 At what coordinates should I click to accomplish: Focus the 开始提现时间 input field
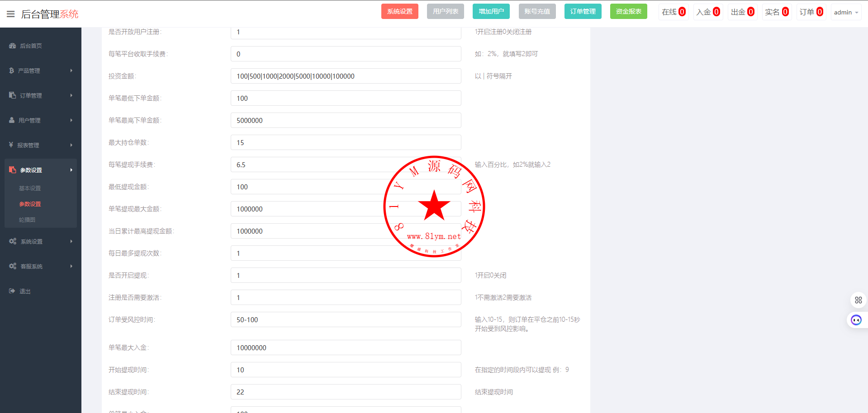pyautogui.click(x=346, y=370)
